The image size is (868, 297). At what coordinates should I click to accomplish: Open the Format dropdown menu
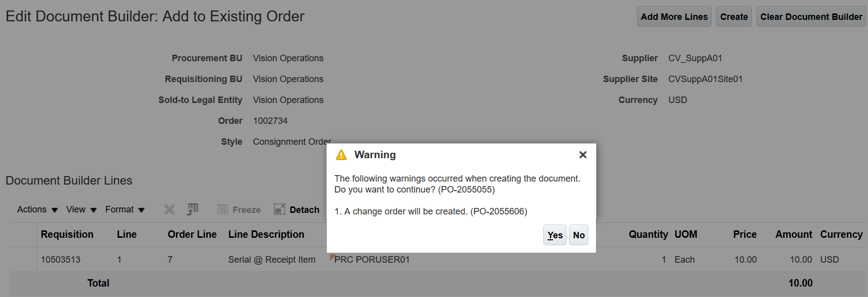125,209
